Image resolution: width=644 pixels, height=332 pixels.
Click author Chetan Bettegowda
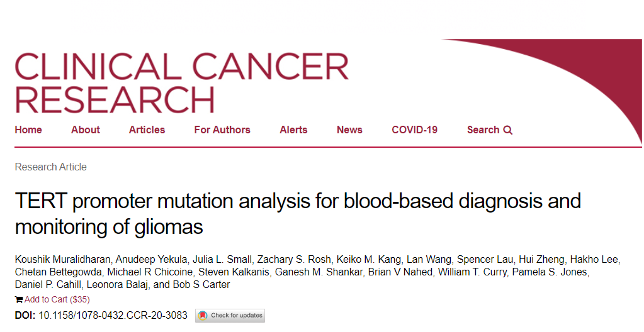(x=53, y=272)
